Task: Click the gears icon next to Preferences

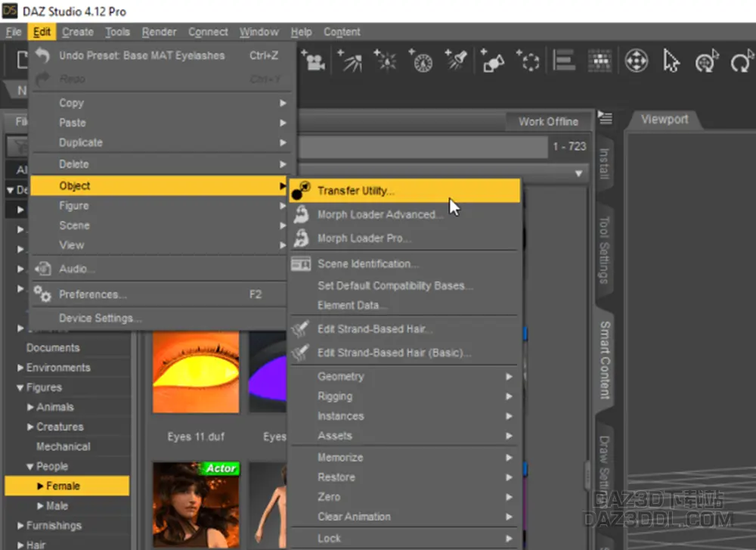Action: [42, 294]
